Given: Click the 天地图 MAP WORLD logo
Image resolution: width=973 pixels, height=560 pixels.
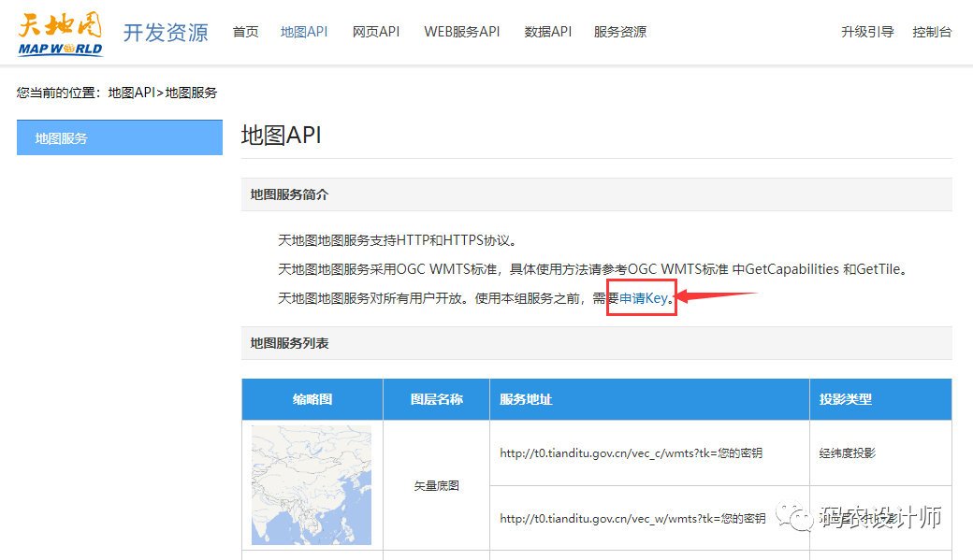Looking at the screenshot, I should point(60,34).
